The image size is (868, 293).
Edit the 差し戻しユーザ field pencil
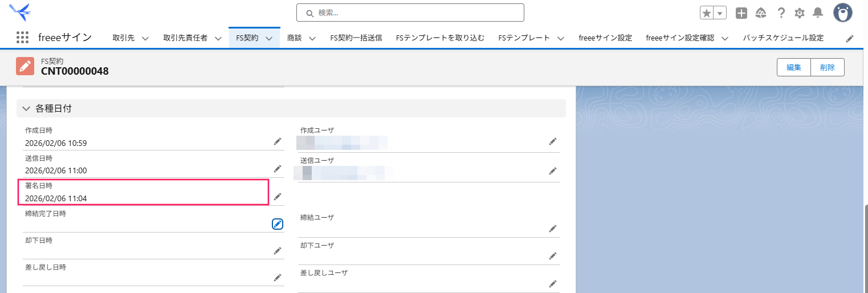click(x=553, y=283)
